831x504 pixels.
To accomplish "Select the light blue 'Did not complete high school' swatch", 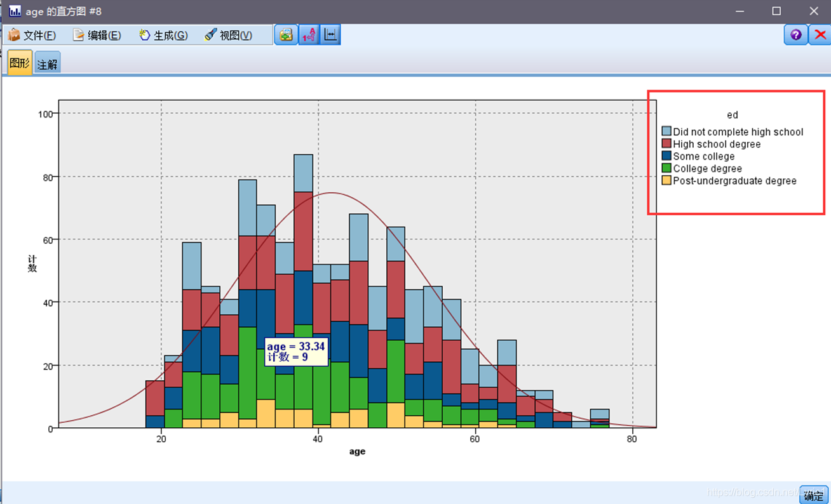I will 666,131.
